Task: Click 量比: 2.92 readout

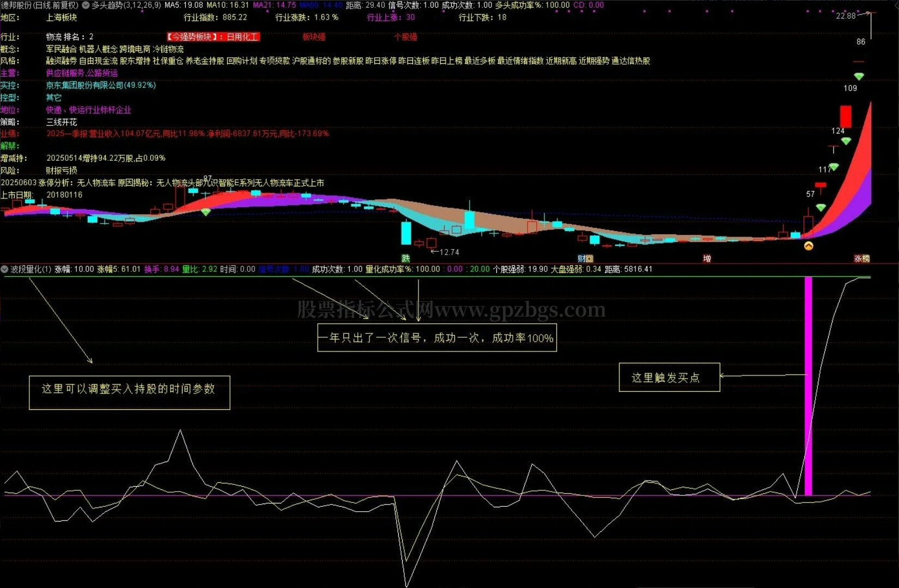Action: coord(199,269)
